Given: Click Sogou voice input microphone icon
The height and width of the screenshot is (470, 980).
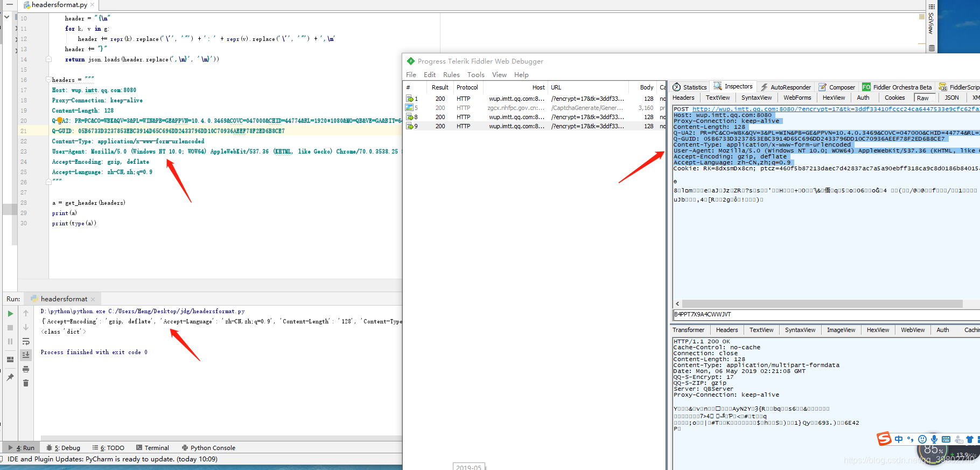Looking at the screenshot, I should click(934, 439).
